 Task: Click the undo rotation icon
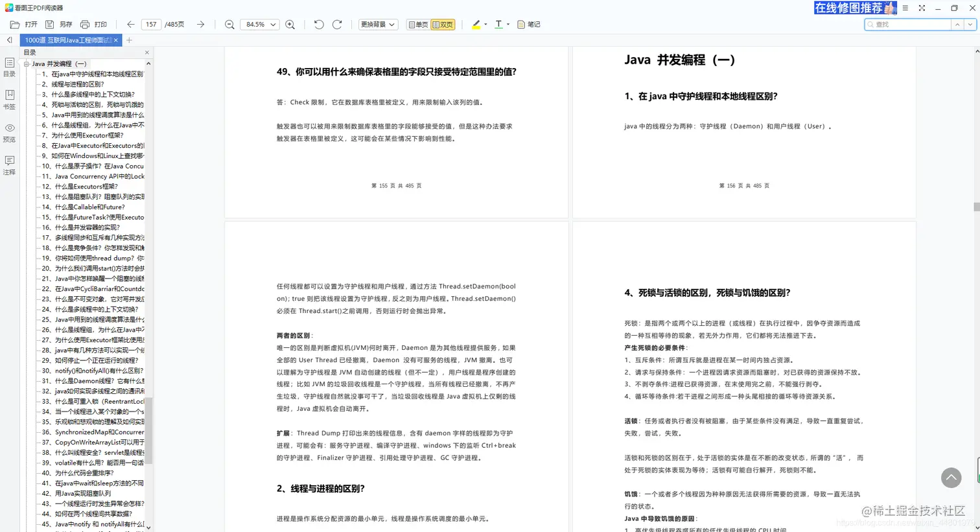(x=318, y=24)
